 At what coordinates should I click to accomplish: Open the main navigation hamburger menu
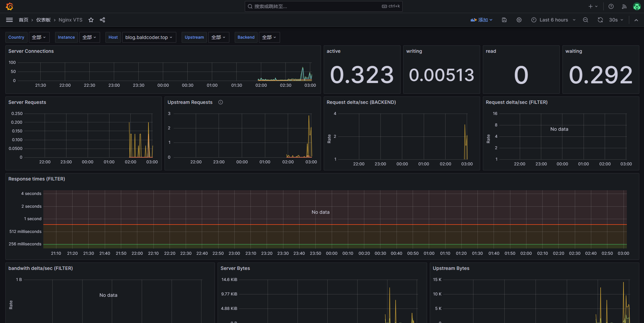pyautogui.click(x=9, y=19)
